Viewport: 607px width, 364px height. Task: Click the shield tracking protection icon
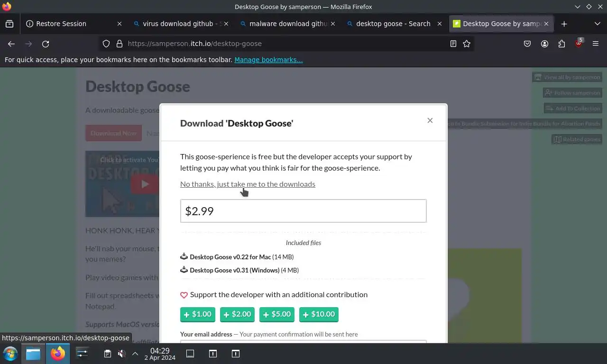[106, 44]
